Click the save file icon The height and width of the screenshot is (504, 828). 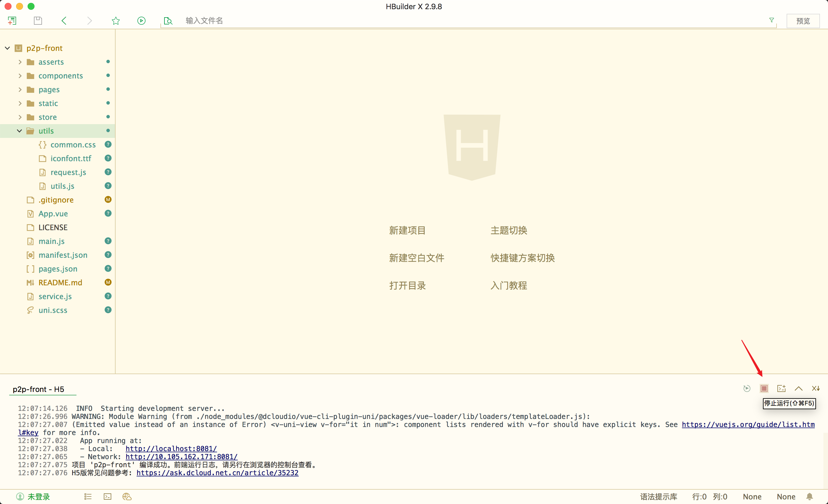(38, 21)
